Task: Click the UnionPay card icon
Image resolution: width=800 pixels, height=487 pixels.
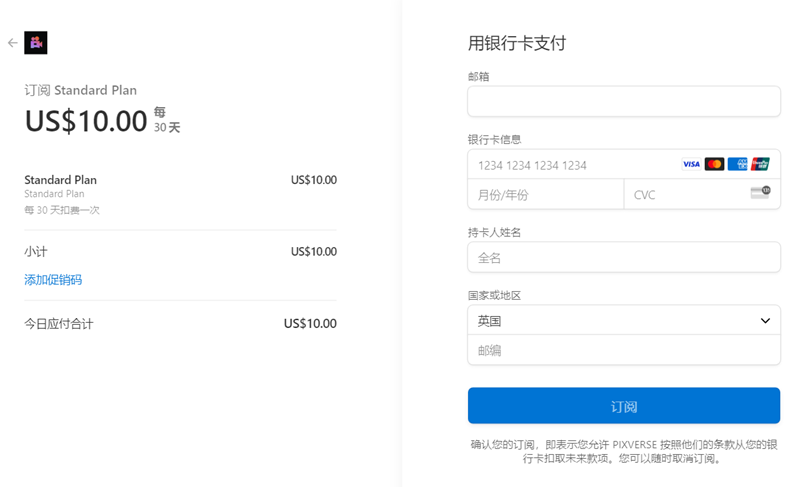Action: [761, 164]
